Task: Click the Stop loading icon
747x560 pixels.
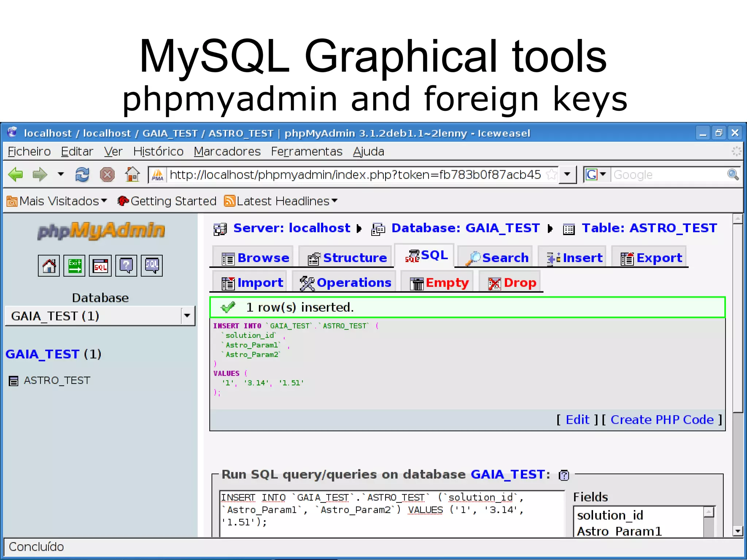Action: pos(107,175)
